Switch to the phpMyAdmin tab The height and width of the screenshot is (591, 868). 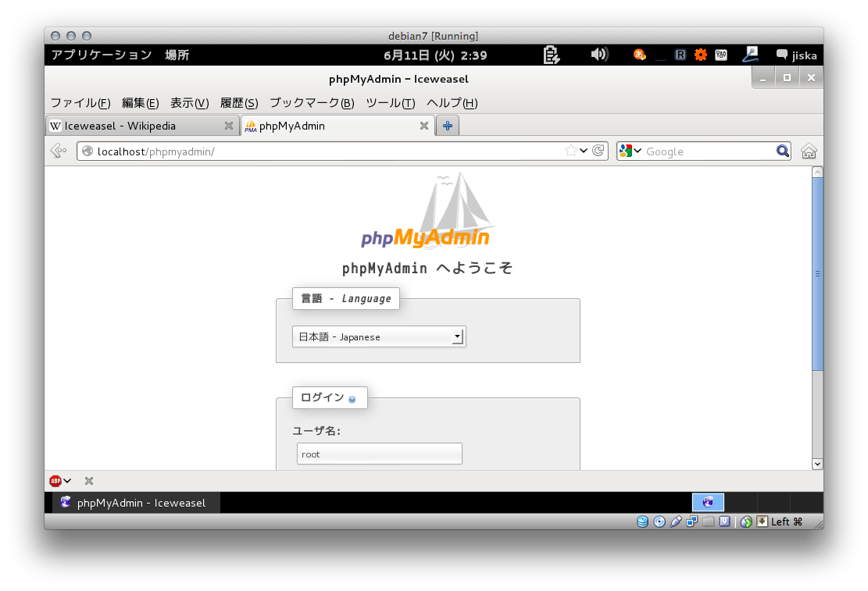pos(338,126)
